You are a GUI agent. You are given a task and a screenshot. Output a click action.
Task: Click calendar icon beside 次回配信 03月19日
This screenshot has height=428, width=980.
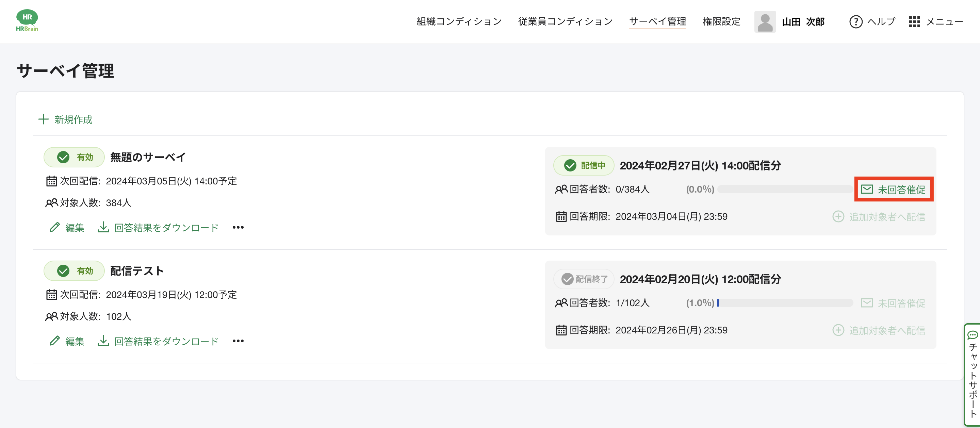[x=51, y=295]
